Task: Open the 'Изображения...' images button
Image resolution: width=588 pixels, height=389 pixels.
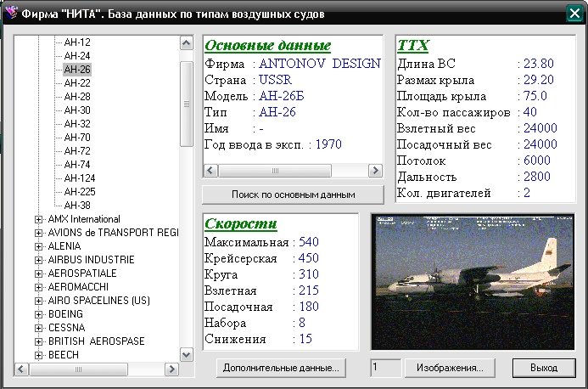Action: [x=450, y=368]
